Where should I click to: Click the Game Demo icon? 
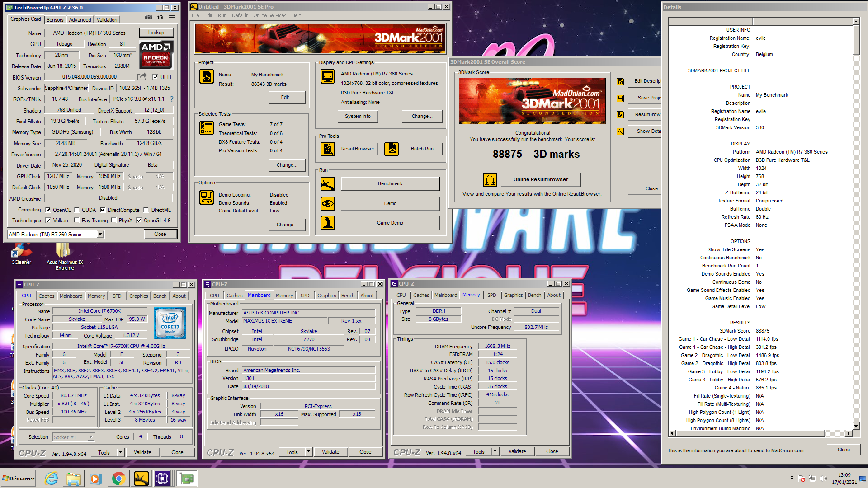[x=328, y=223]
